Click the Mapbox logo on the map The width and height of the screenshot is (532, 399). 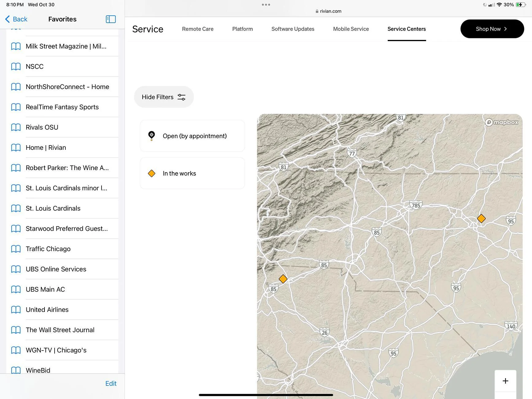(502, 122)
